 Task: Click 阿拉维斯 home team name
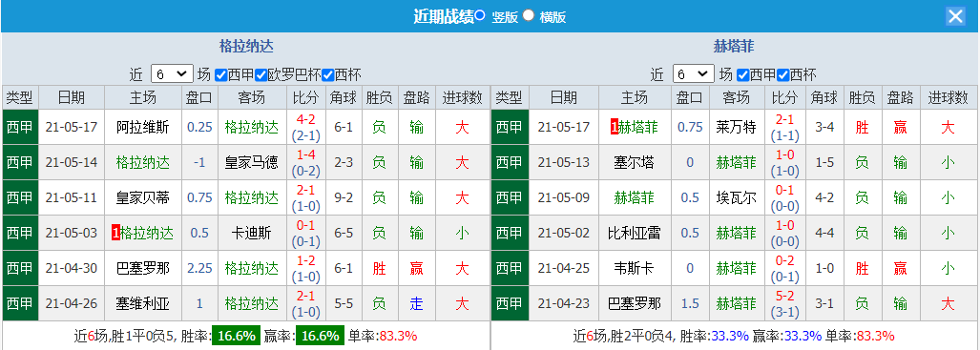pos(142,128)
